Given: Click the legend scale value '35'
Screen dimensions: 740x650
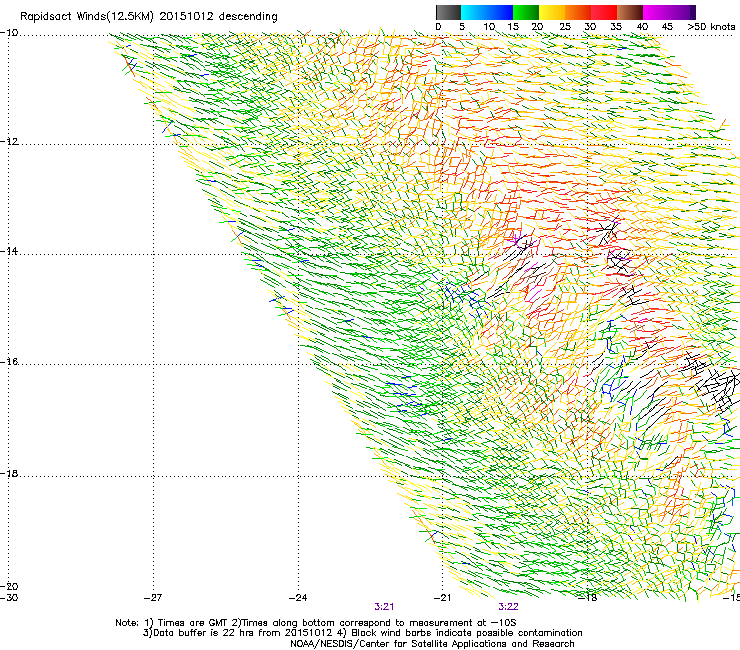Looking at the screenshot, I should click(x=616, y=27).
